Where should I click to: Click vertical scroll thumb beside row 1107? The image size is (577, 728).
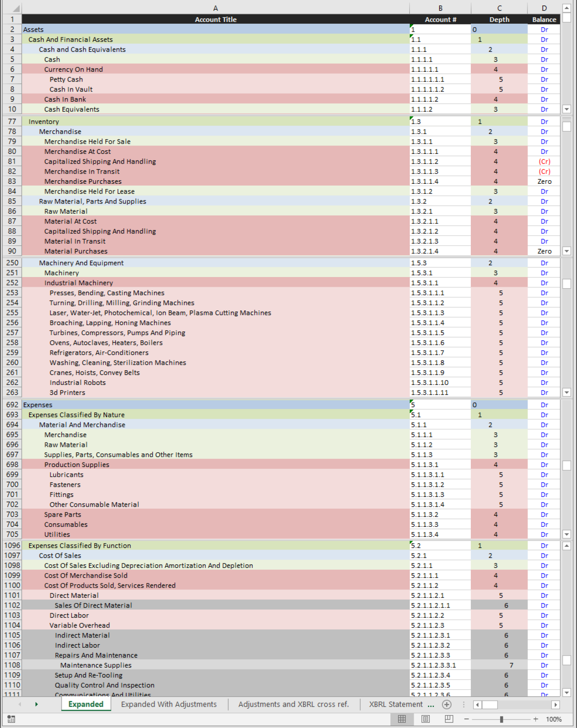point(567,660)
